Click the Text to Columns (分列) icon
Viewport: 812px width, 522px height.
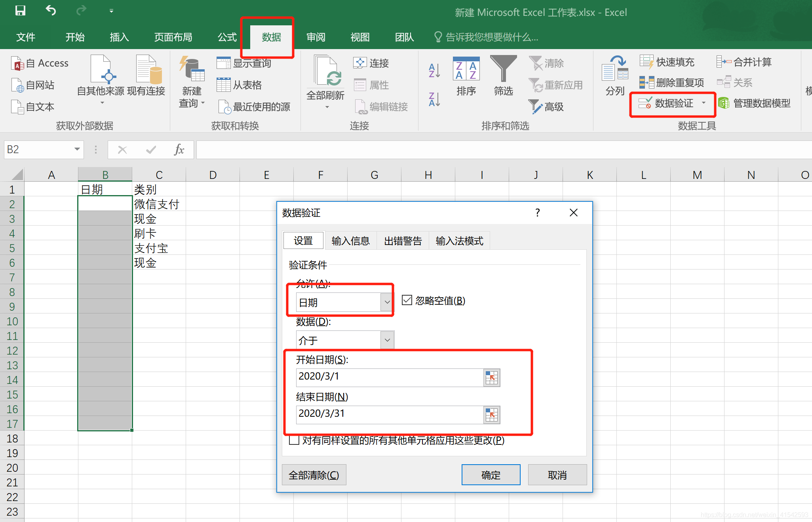pos(615,69)
